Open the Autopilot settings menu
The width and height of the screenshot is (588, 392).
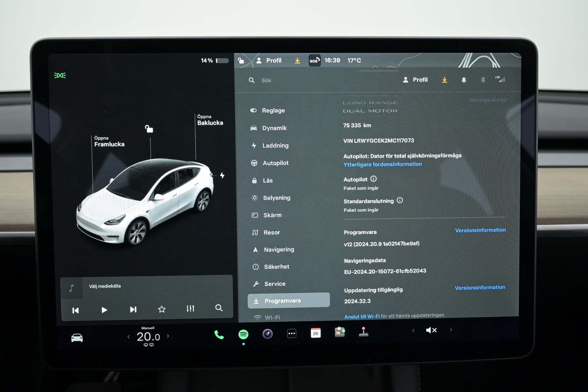click(270, 163)
